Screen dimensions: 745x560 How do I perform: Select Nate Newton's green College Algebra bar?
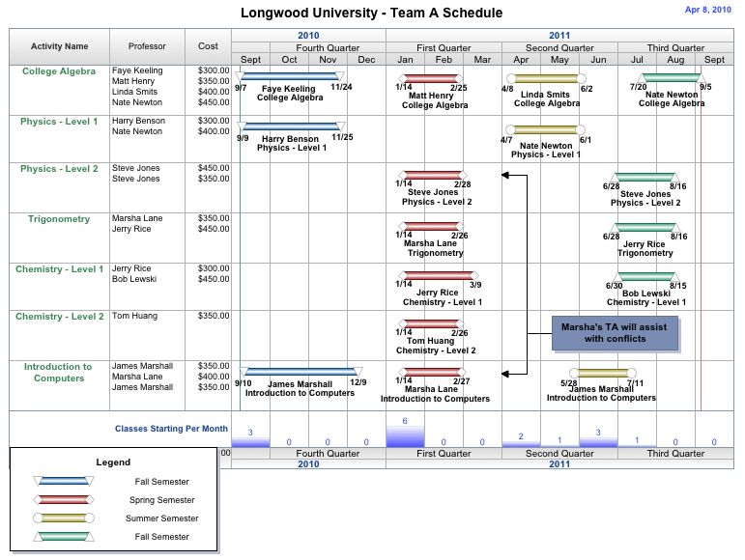(672, 78)
